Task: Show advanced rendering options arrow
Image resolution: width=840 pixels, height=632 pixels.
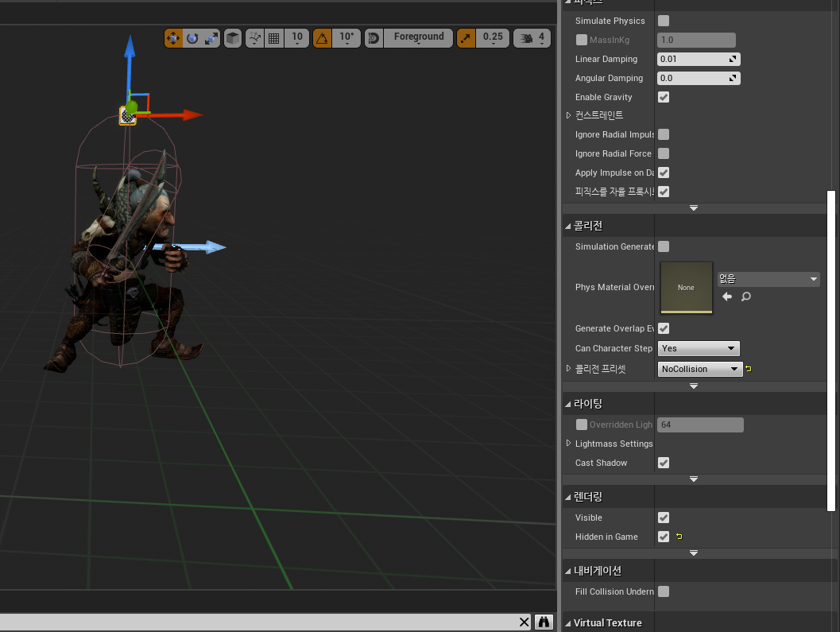Action: click(x=693, y=553)
